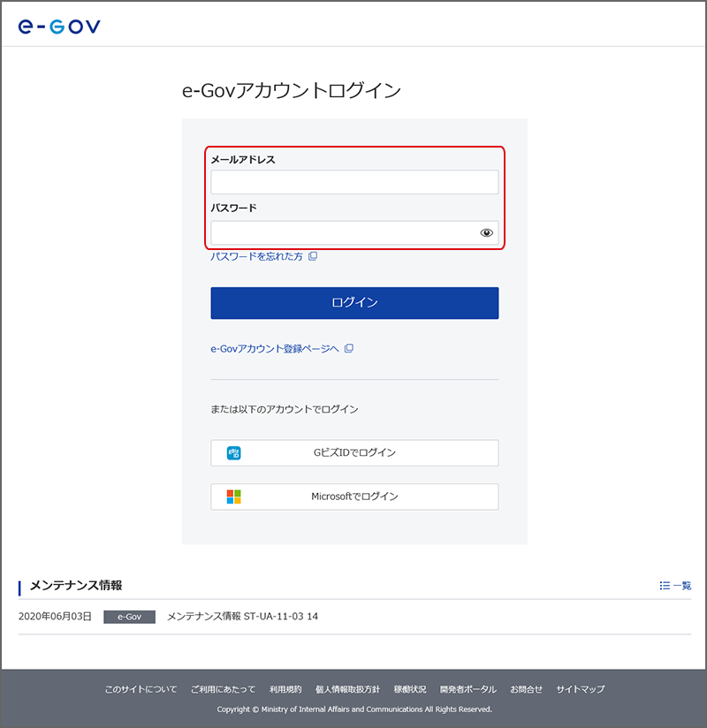Click the GビズID logo icon
707x728 pixels.
(x=233, y=452)
